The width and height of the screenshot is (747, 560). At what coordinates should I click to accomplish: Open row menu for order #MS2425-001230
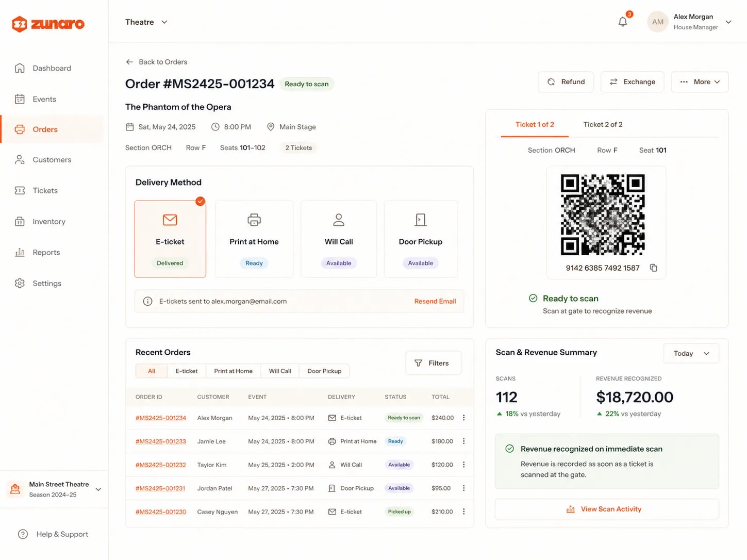(x=463, y=512)
